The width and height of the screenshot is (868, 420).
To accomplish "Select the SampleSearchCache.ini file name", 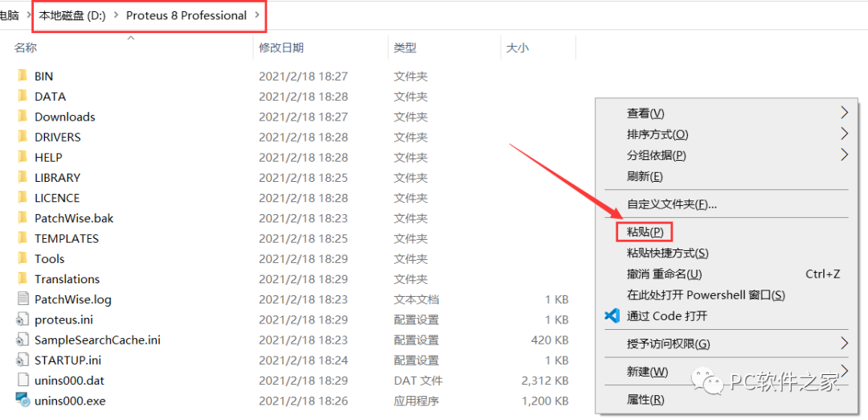I will (x=97, y=340).
